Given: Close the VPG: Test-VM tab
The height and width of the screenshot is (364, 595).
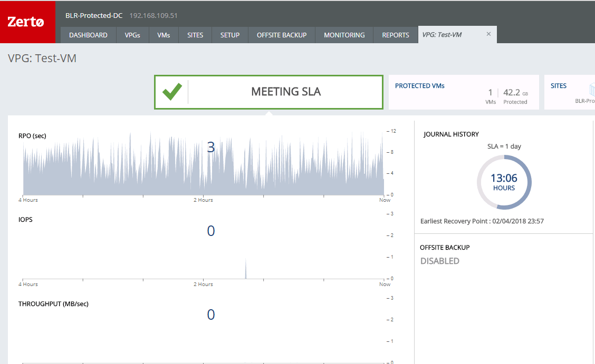Looking at the screenshot, I should tap(488, 34).
